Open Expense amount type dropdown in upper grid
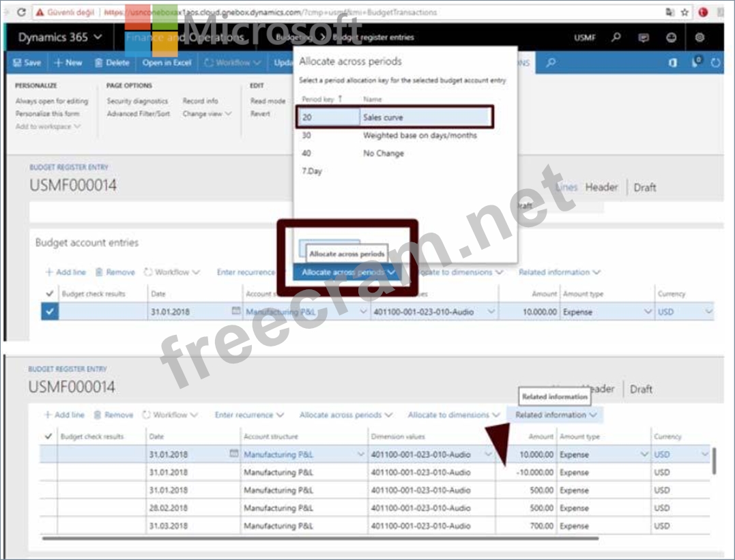 pos(648,312)
